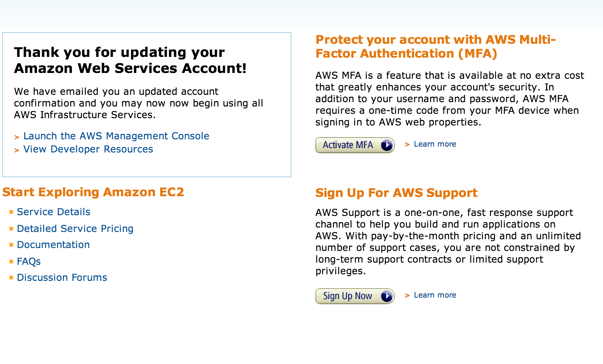Click orange chevron before Launch Management Console

16,137
